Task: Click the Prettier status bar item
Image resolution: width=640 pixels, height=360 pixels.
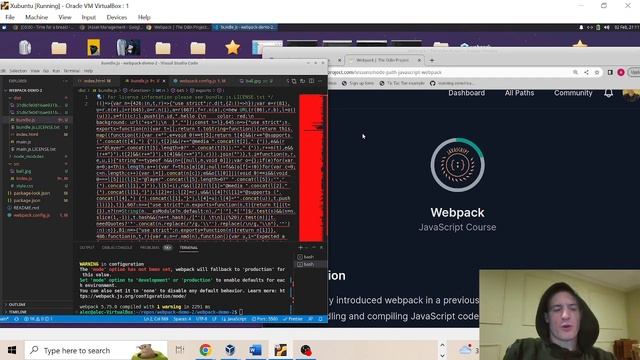Action: (x=293, y=319)
